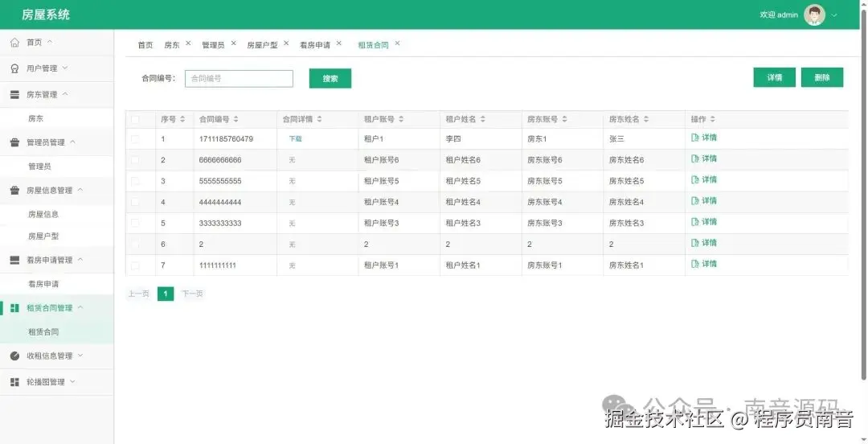The height and width of the screenshot is (444, 868).
Task: Collapse the 房东管理 menu chevron
Action: (65, 94)
